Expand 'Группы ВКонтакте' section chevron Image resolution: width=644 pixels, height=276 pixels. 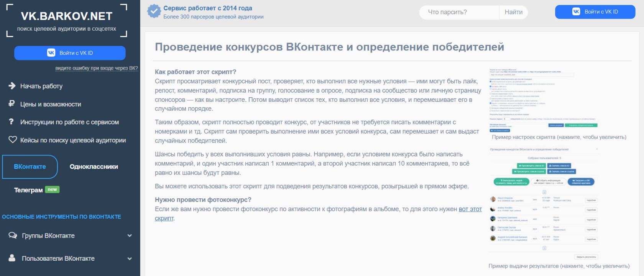pos(130,236)
